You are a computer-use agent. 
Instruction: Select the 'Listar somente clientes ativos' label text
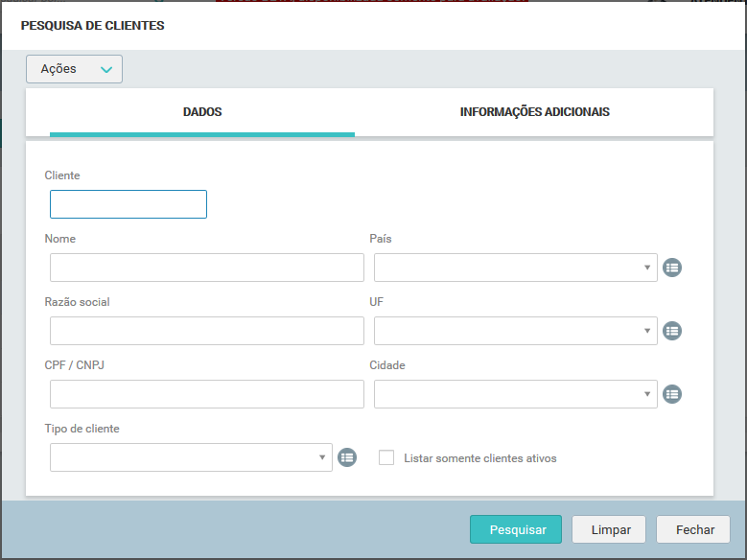pos(480,458)
